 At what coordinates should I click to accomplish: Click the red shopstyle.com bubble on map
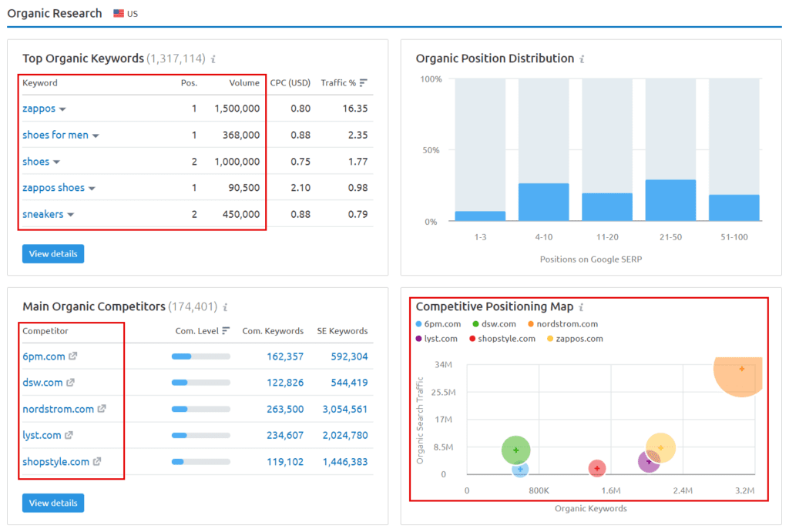pos(597,468)
